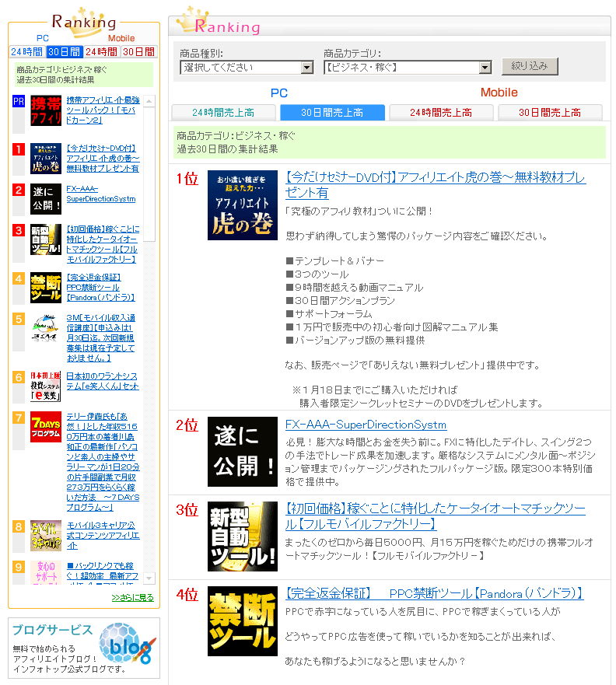
Task: Open sidebar link 携帯アフィリエイト最強ツールパック
Action: point(103,110)
